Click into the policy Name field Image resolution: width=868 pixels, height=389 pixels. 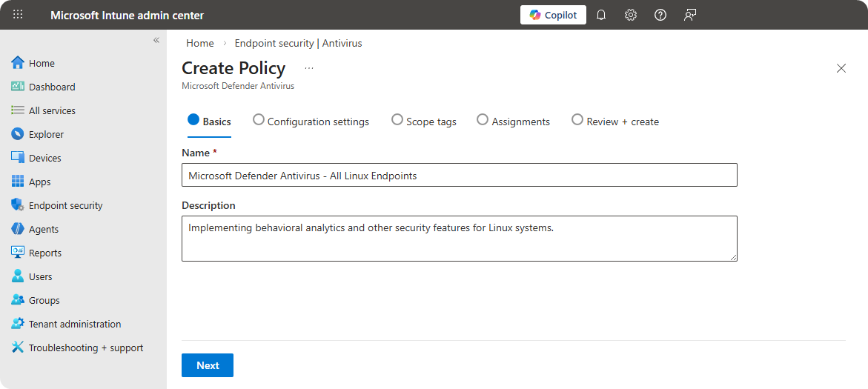coord(459,176)
